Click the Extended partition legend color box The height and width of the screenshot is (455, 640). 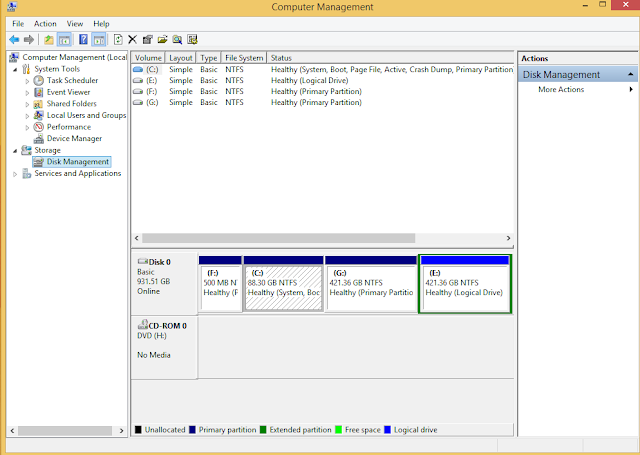pos(263,430)
